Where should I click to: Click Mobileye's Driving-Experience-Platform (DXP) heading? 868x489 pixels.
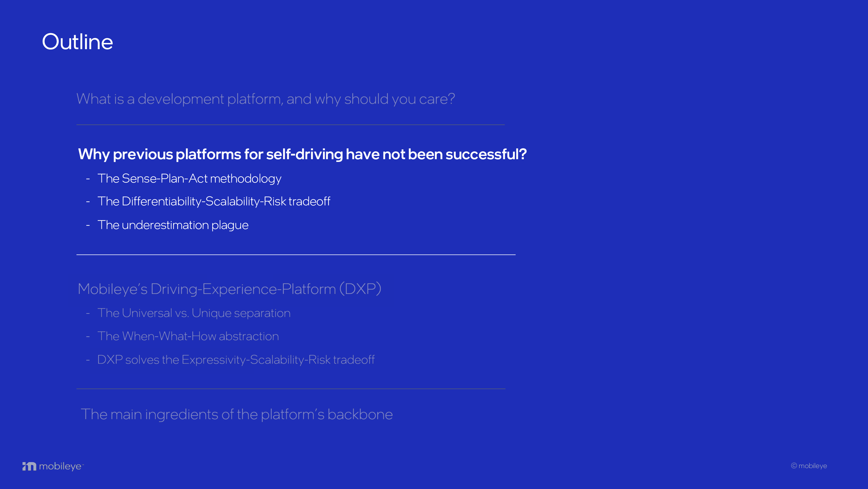point(229,289)
